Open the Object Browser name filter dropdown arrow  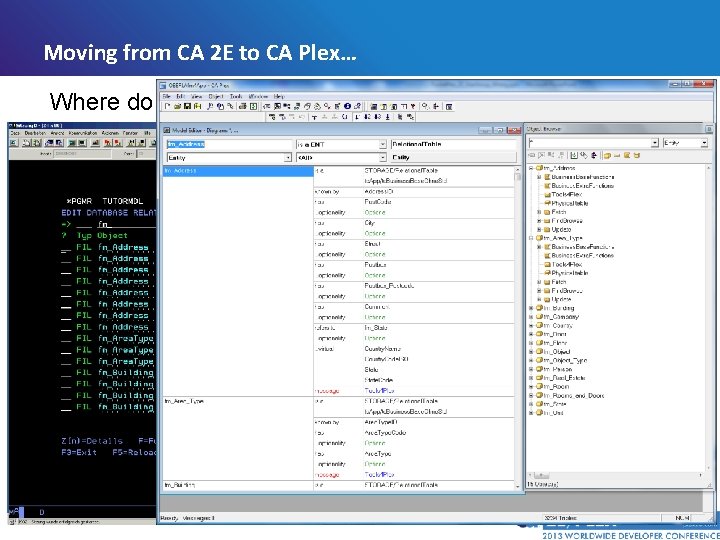pyautogui.click(x=655, y=143)
